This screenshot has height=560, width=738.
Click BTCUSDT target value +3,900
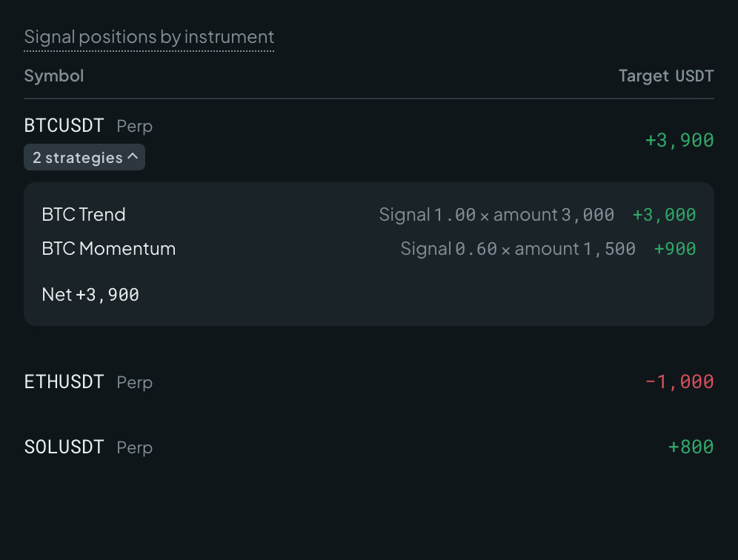pos(679,140)
